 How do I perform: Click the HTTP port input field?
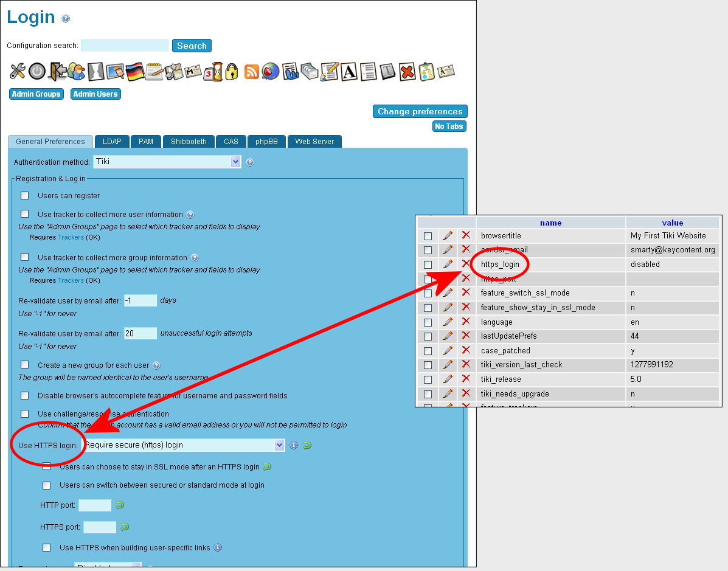[95, 505]
